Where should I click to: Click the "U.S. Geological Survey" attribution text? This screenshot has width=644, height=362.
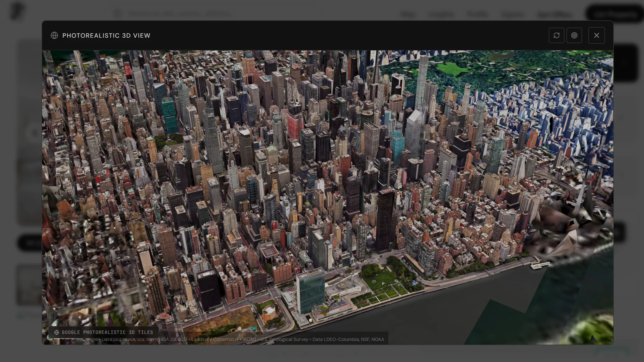(284, 339)
